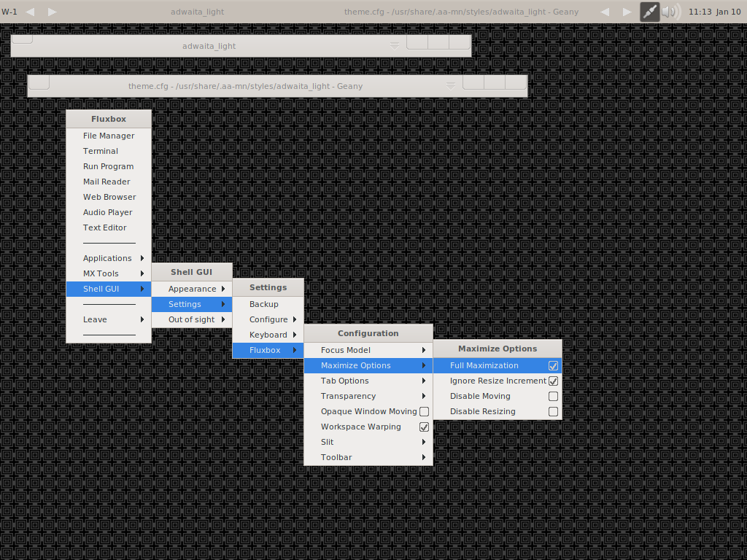Screen dimensions: 747x560
Task: Click the 11:13 Jan 10 clock
Action: pyautogui.click(x=715, y=12)
